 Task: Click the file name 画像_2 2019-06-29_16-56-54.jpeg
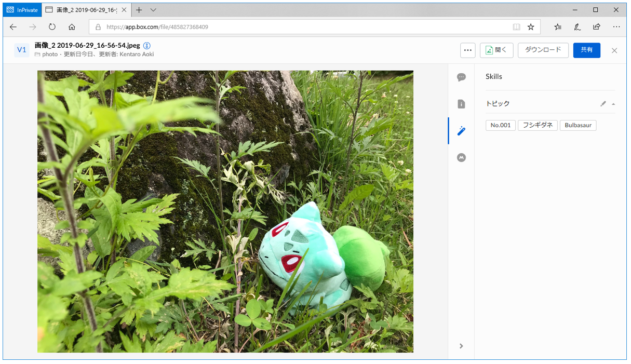point(87,46)
